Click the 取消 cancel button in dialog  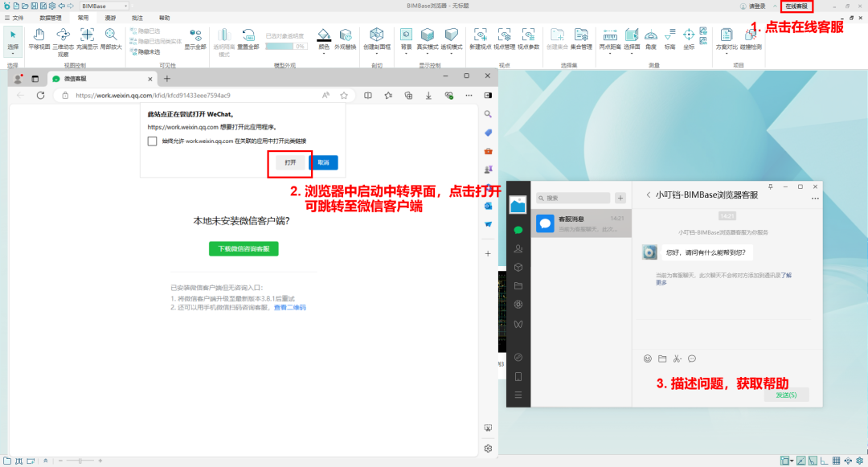(323, 162)
